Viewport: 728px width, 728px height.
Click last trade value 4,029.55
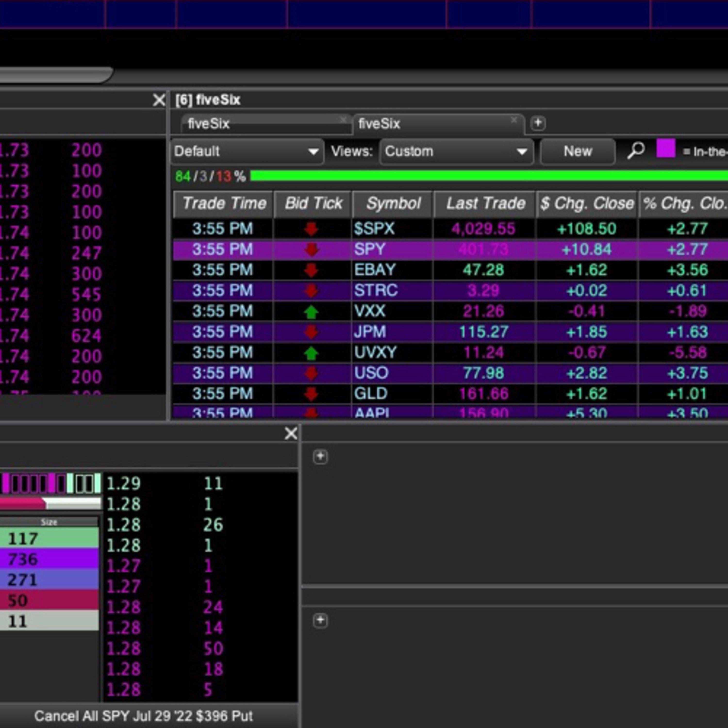click(483, 229)
